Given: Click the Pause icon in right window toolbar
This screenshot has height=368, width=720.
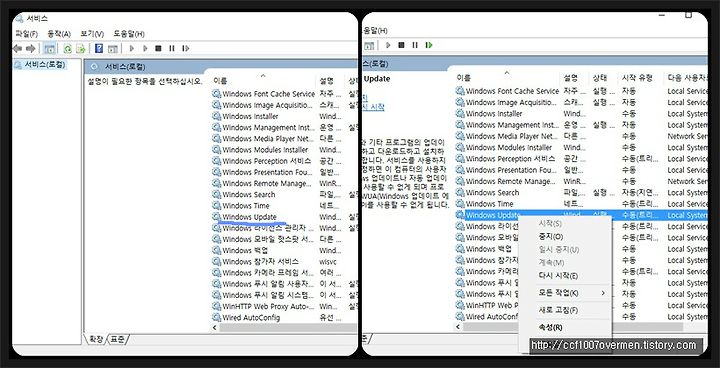Looking at the screenshot, I should tap(415, 45).
